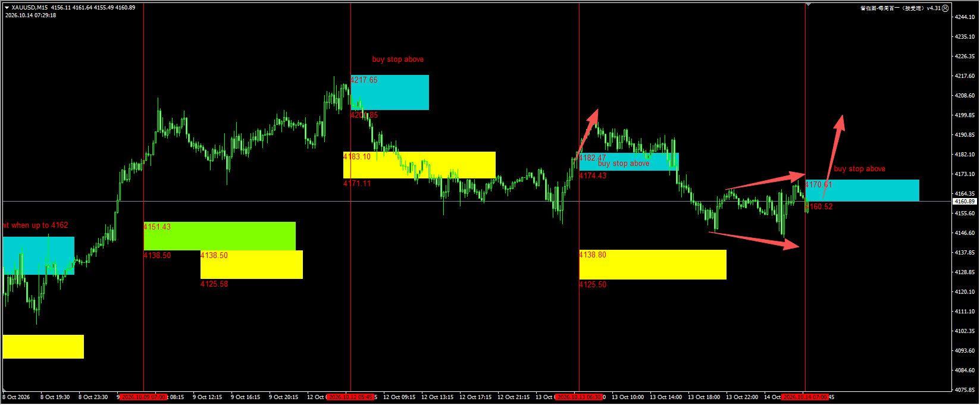This screenshot has height=405, width=980.
Task: Click 'buy stop above' text above 4170.61 rectangle
Action: point(860,169)
